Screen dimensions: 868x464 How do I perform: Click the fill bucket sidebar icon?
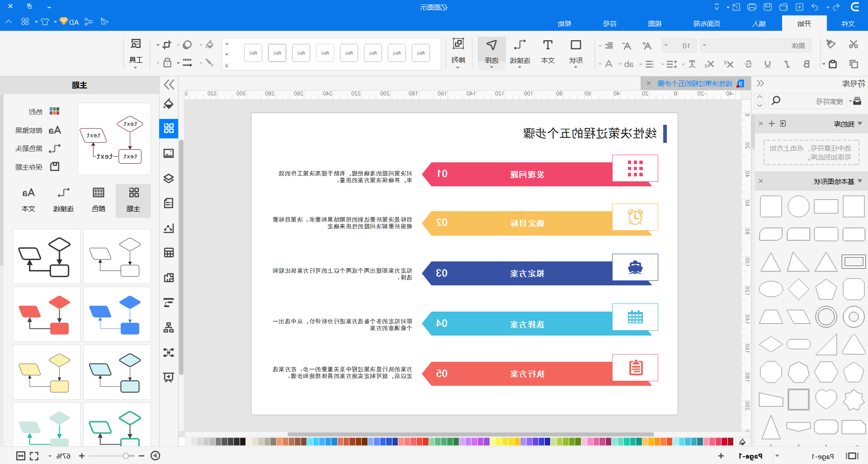point(169,104)
